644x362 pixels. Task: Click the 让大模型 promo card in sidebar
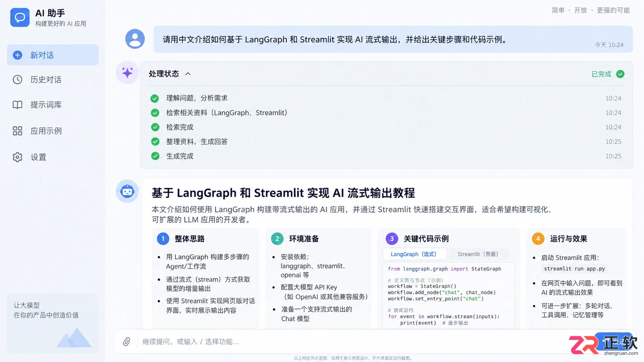[x=53, y=324]
